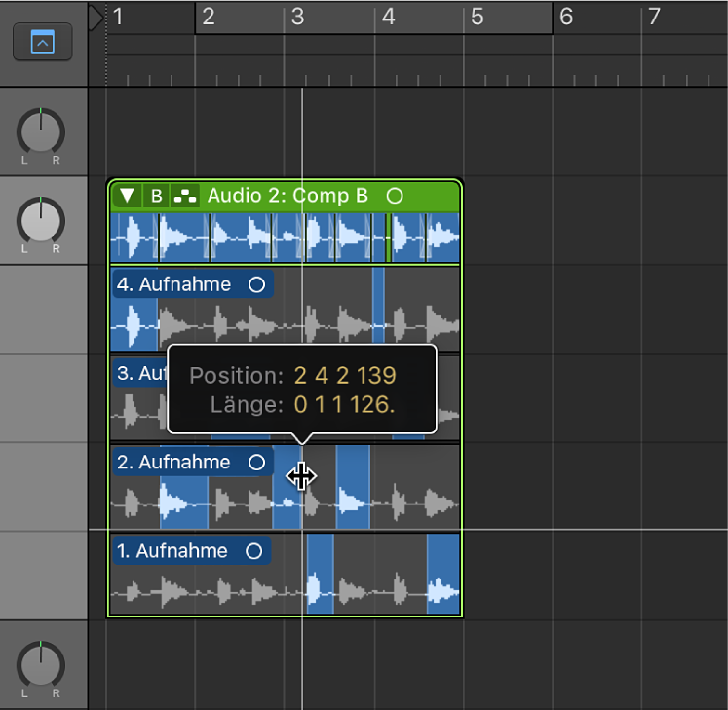
Task: Select the partially hidden 3. Aufnahme take label
Action: [x=138, y=373]
